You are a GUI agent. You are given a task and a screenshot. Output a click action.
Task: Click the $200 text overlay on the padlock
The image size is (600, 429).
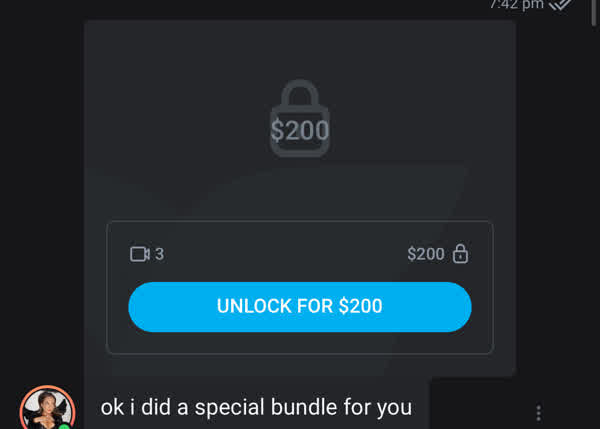point(300,130)
